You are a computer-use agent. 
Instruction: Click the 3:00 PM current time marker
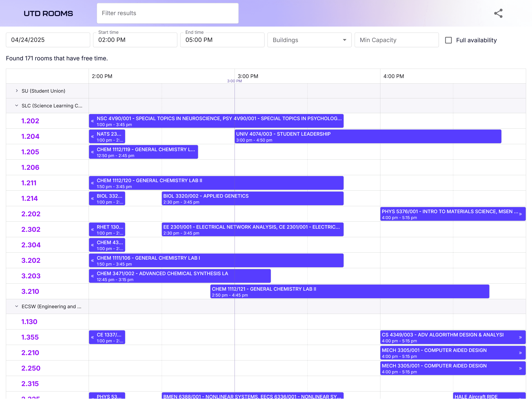(x=234, y=81)
